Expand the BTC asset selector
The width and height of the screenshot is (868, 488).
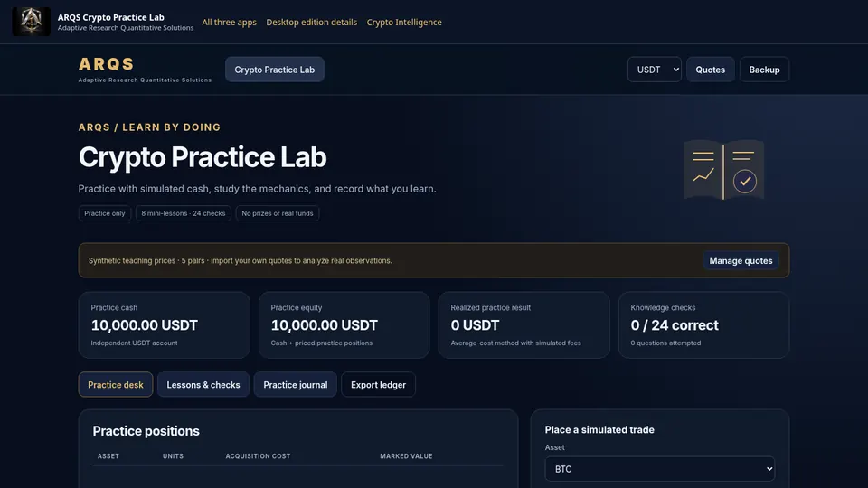click(660, 469)
